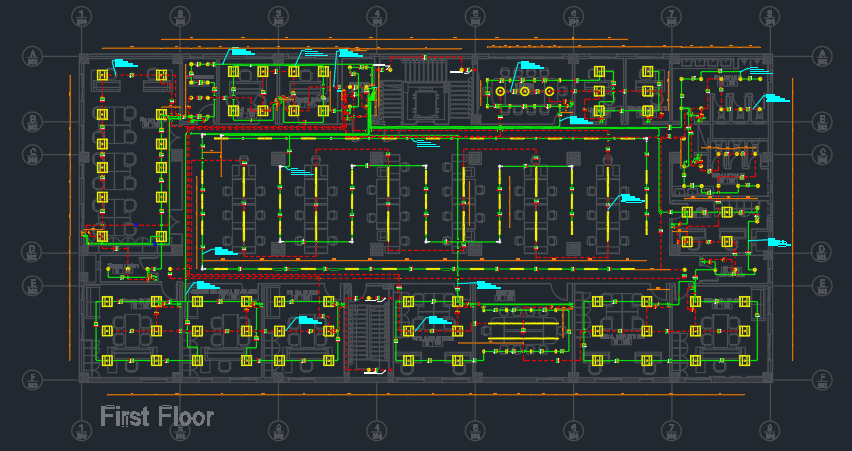Choose grid bubble A on the right side
The image size is (852, 451).
coord(822,56)
